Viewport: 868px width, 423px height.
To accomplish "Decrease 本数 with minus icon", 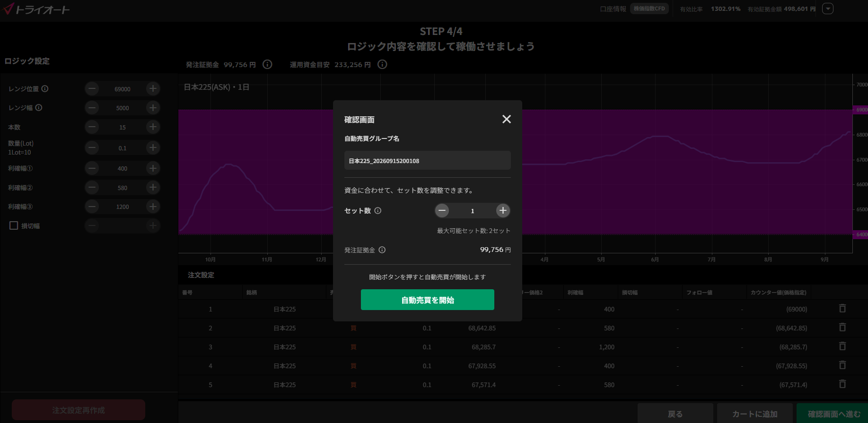I will click(92, 127).
